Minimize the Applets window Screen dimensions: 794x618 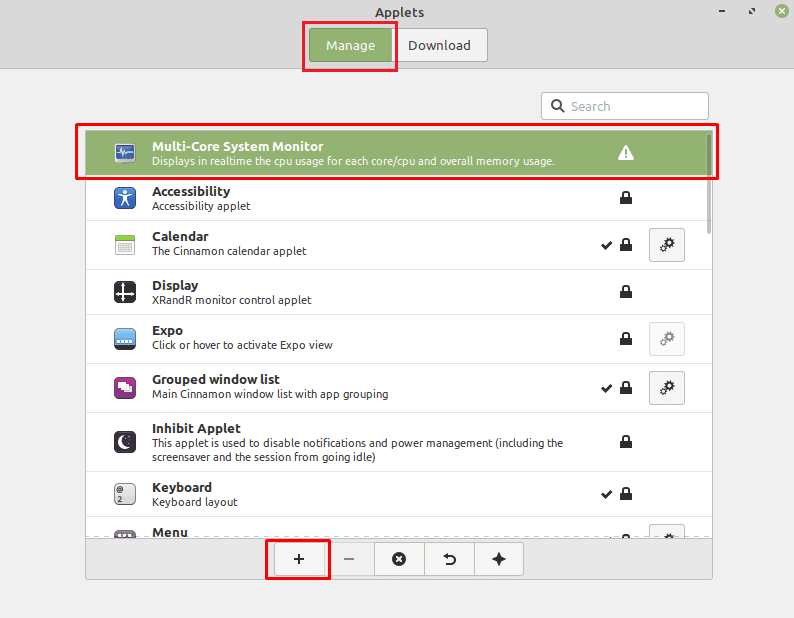[x=722, y=11]
